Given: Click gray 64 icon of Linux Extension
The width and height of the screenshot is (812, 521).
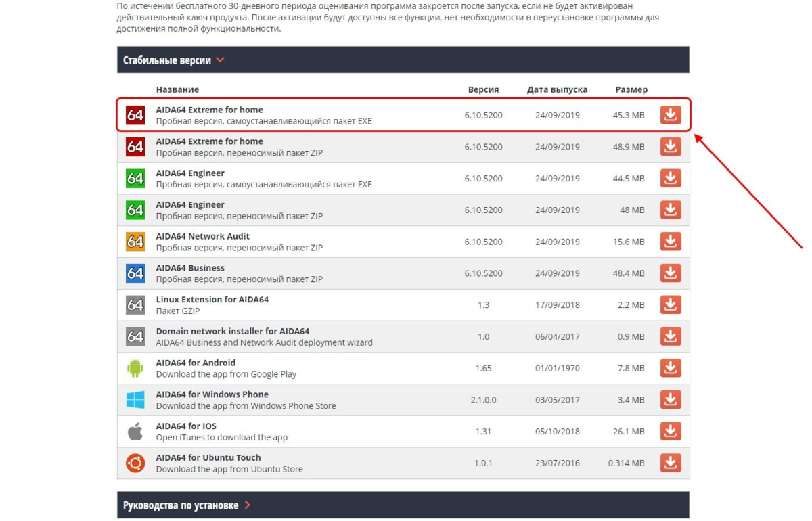Looking at the screenshot, I should pyautogui.click(x=135, y=305).
